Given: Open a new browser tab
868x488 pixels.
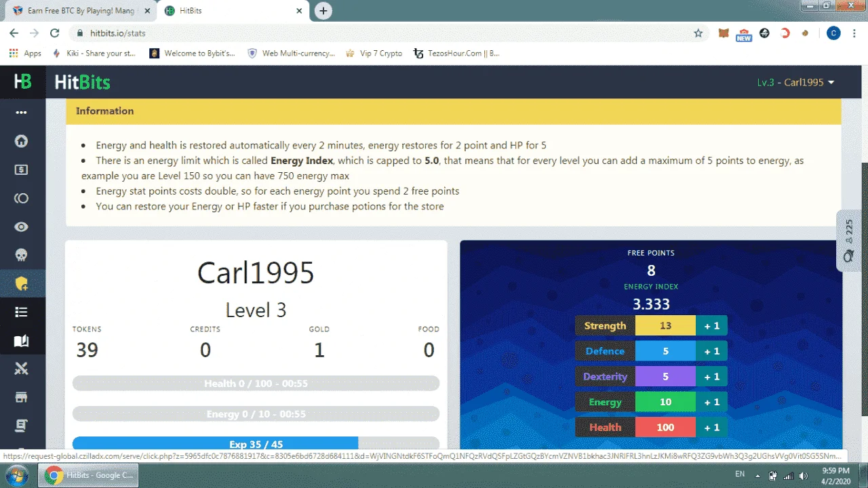Looking at the screenshot, I should (323, 11).
